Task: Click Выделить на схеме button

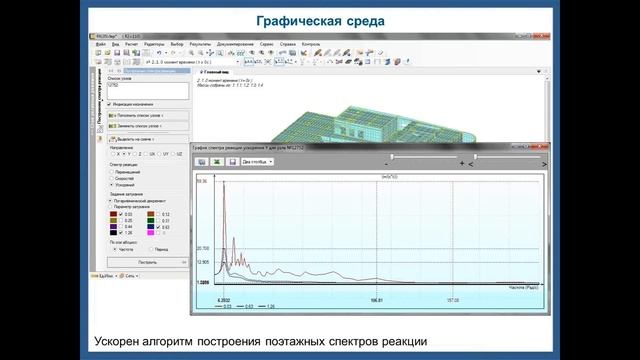Action: (x=148, y=139)
